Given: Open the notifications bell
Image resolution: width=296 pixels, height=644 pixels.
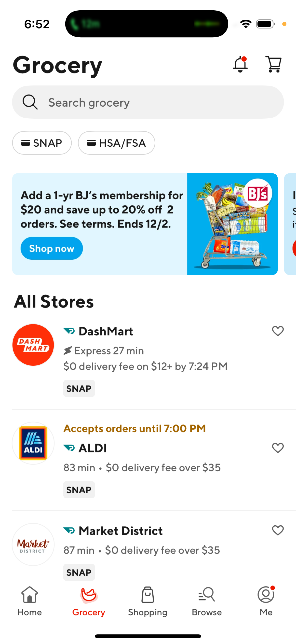Looking at the screenshot, I should [240, 65].
